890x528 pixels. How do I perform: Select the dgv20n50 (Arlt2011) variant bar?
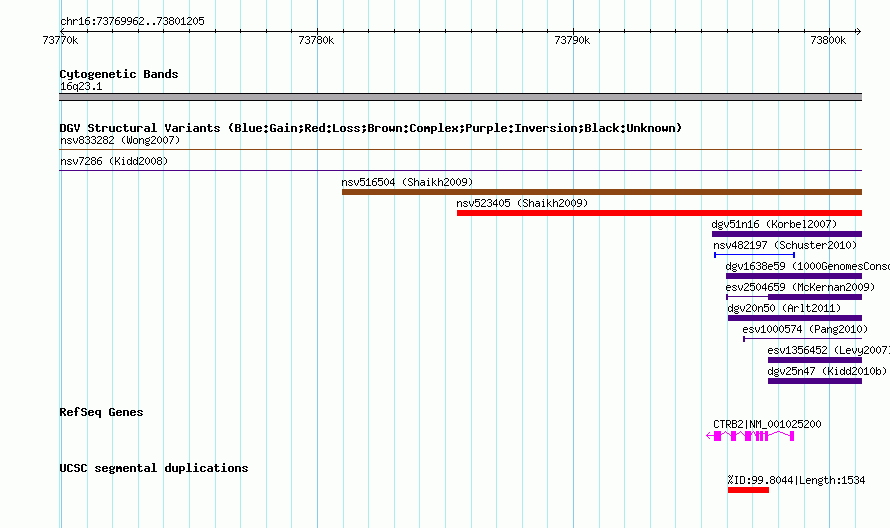795,318
